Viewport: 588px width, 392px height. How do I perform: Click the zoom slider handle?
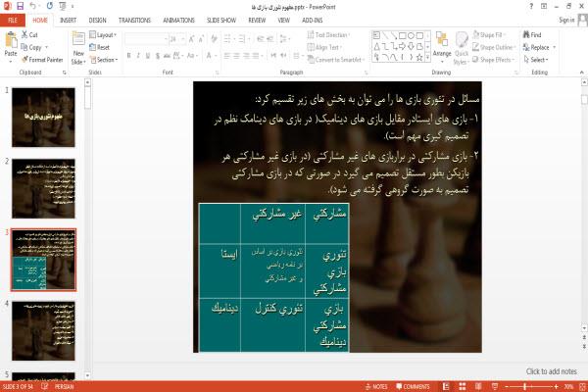coord(525,386)
